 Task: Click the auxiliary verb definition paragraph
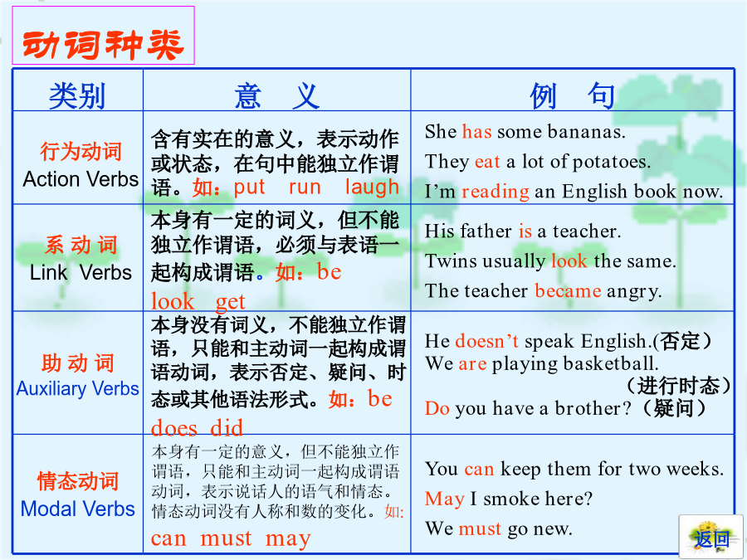[x=278, y=376]
